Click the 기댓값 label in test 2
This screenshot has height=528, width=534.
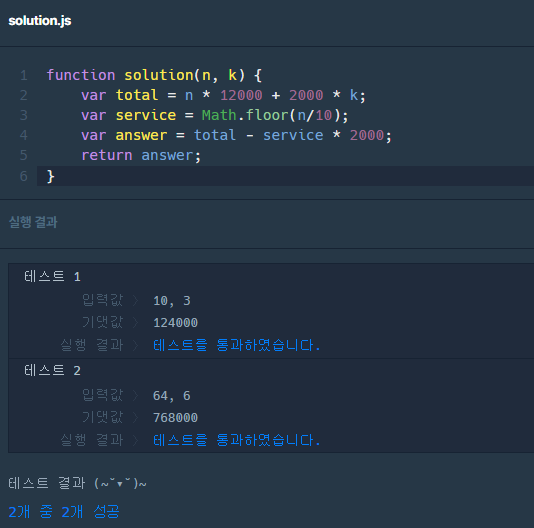click(103, 417)
